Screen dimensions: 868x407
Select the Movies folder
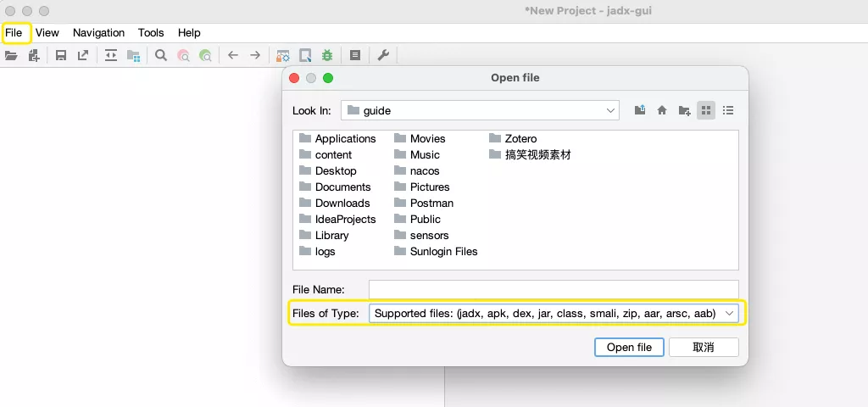click(420, 138)
